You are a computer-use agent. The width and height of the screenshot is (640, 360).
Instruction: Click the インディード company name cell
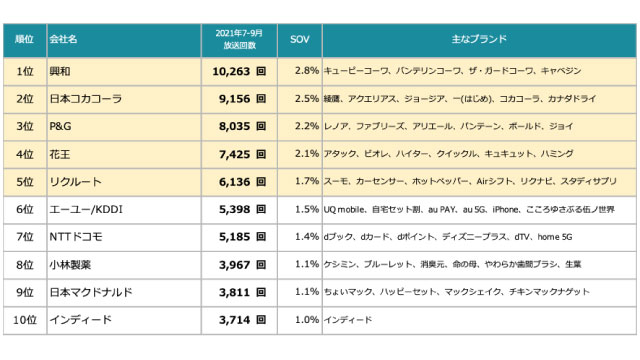coord(124,320)
